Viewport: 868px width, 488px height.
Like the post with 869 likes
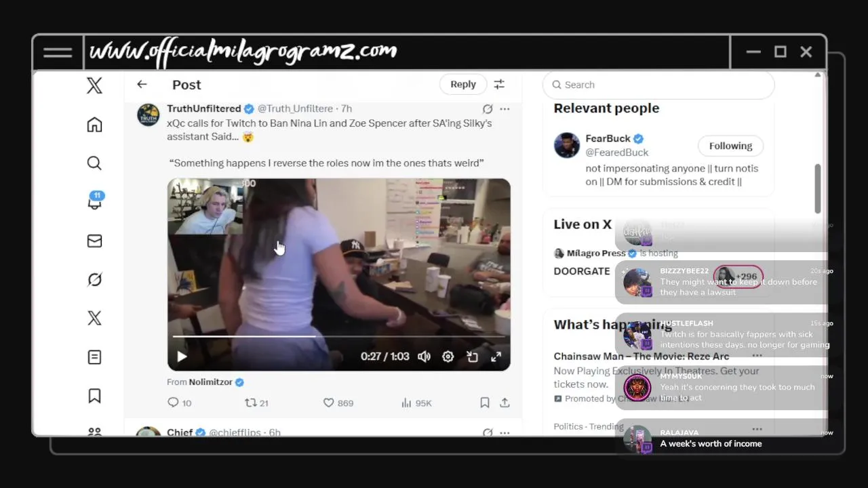pyautogui.click(x=338, y=403)
